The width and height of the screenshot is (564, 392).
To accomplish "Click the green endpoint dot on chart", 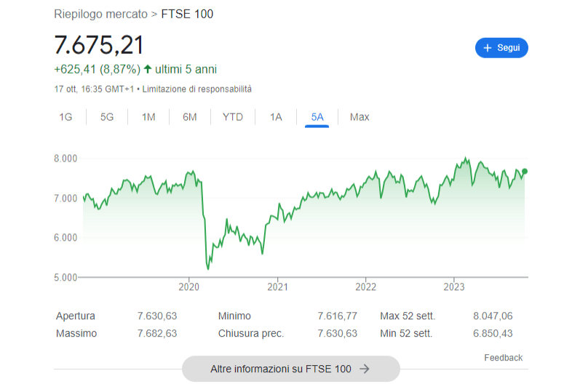I will tap(525, 171).
